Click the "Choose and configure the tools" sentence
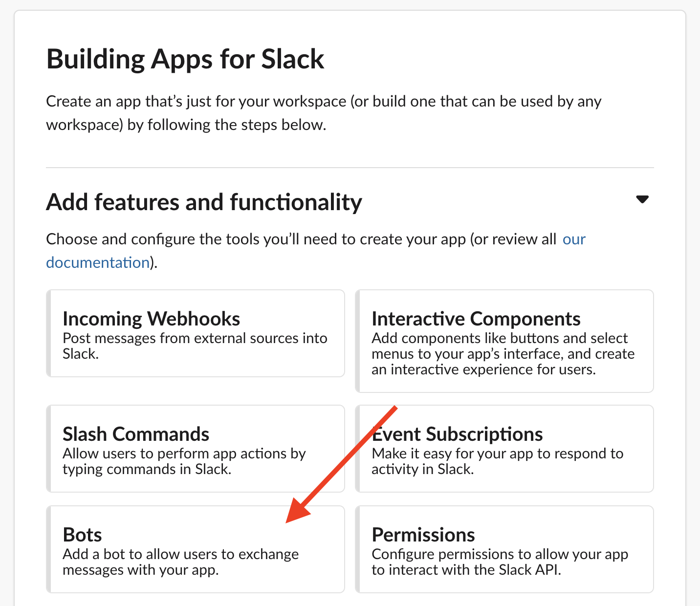Screen dimensions: 700x606 301,239
